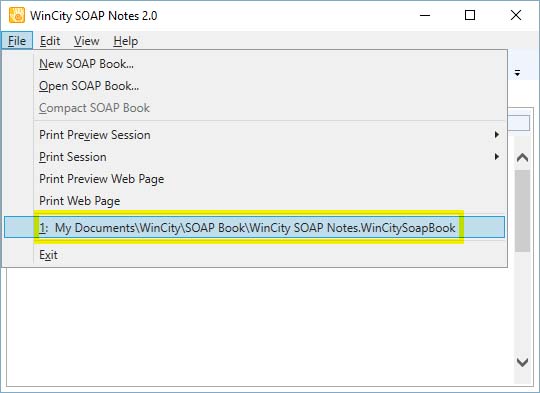Expand the Print Session submenu

coord(255,157)
